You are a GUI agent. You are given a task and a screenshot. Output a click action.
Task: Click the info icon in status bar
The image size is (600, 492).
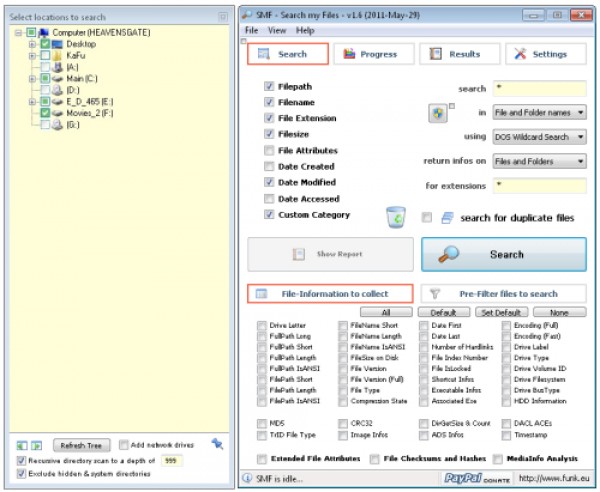coord(248,478)
